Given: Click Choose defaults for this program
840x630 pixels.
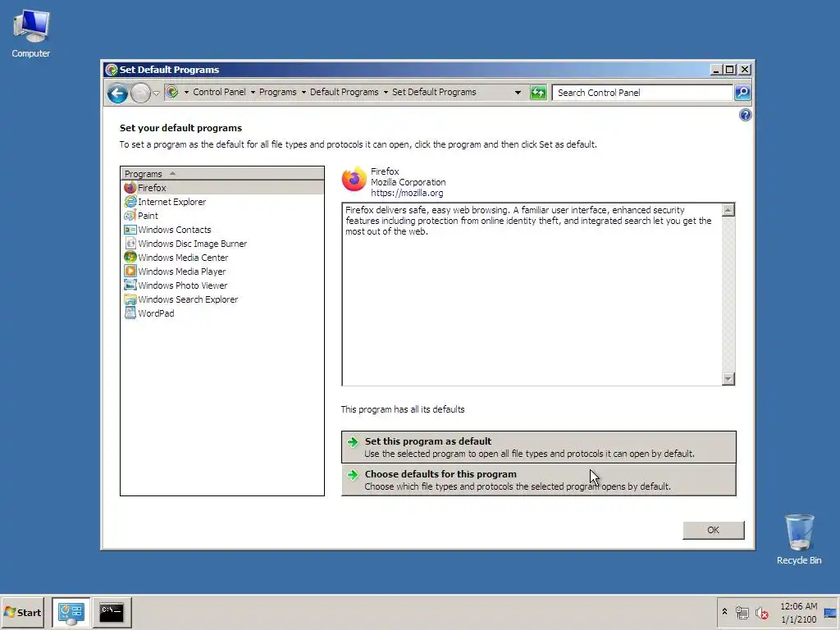Looking at the screenshot, I should (538, 479).
